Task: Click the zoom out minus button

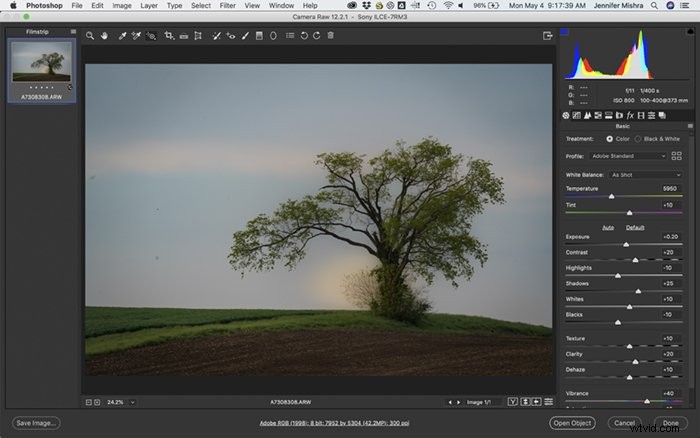Action: pos(88,402)
